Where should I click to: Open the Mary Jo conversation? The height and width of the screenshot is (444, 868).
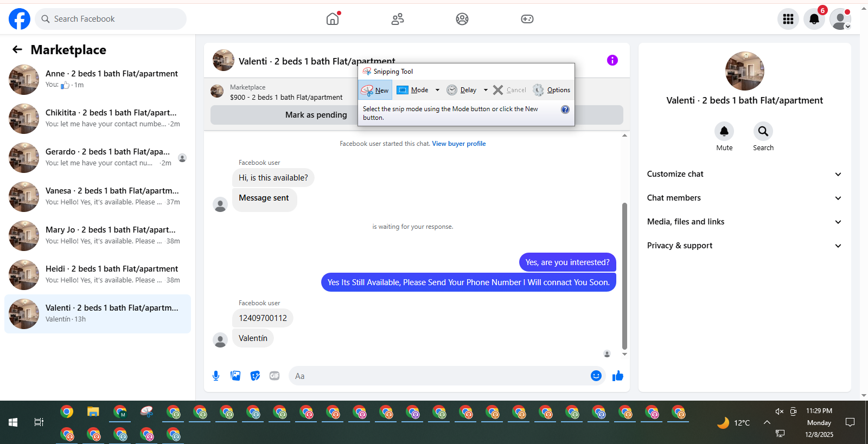coord(98,236)
